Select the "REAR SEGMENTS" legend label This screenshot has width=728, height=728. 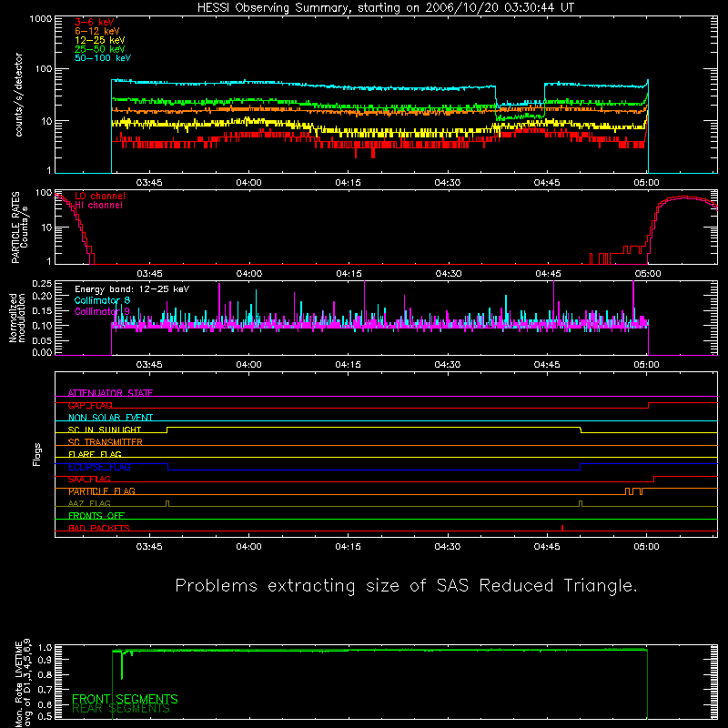121,709
